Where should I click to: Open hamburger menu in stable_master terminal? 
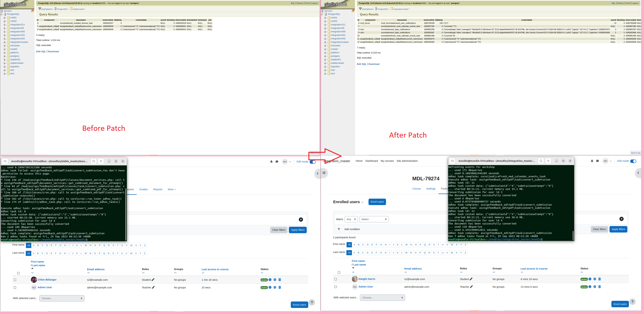tap(101, 161)
